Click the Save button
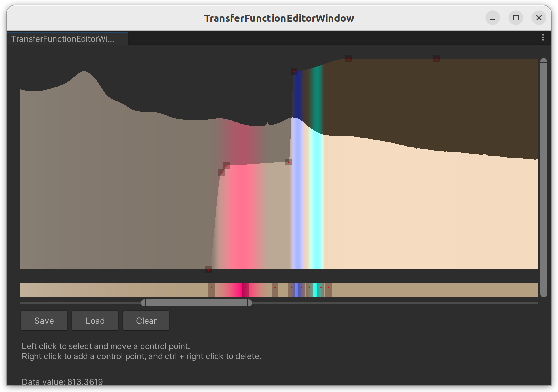 pos(44,321)
